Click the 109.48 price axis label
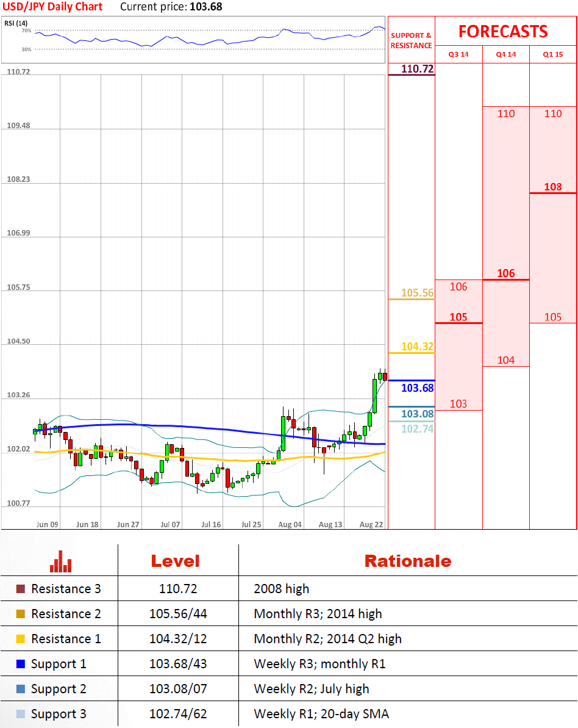This screenshot has width=578, height=728. point(18,126)
